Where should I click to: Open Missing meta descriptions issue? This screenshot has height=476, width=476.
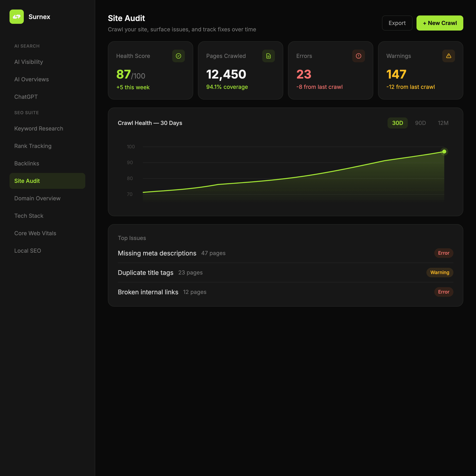click(x=157, y=253)
